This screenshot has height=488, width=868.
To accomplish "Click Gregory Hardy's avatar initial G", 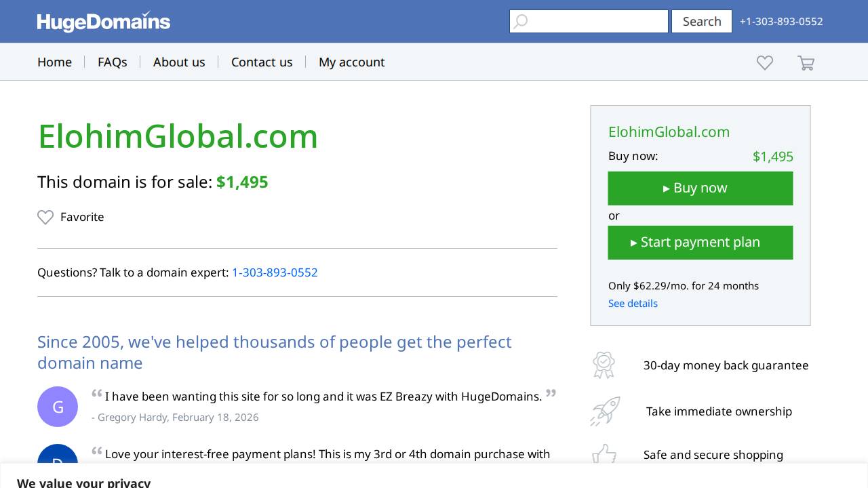I will coord(58,407).
